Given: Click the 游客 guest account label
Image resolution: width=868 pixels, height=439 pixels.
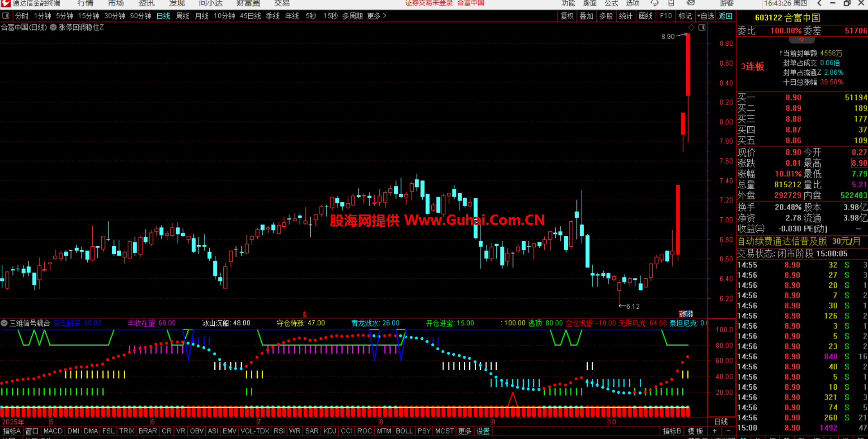Looking at the screenshot, I should [726, 3].
